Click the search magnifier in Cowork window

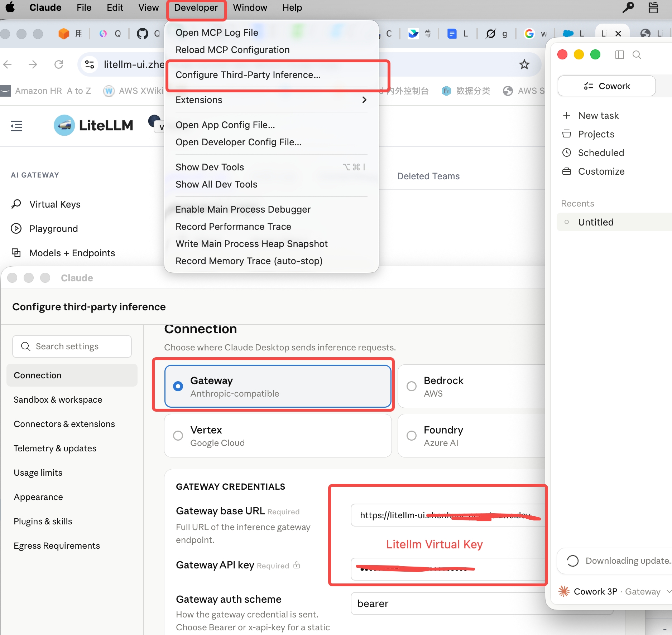[x=637, y=55]
